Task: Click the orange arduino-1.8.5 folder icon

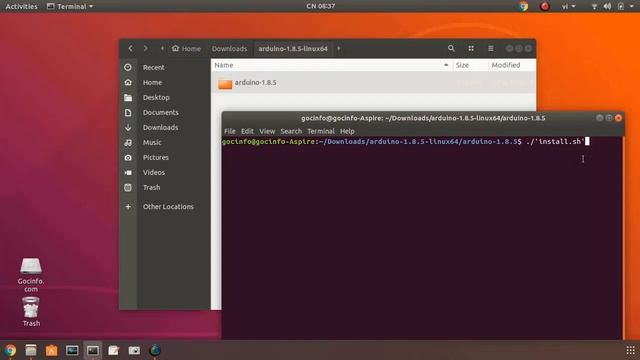Action: pos(225,84)
